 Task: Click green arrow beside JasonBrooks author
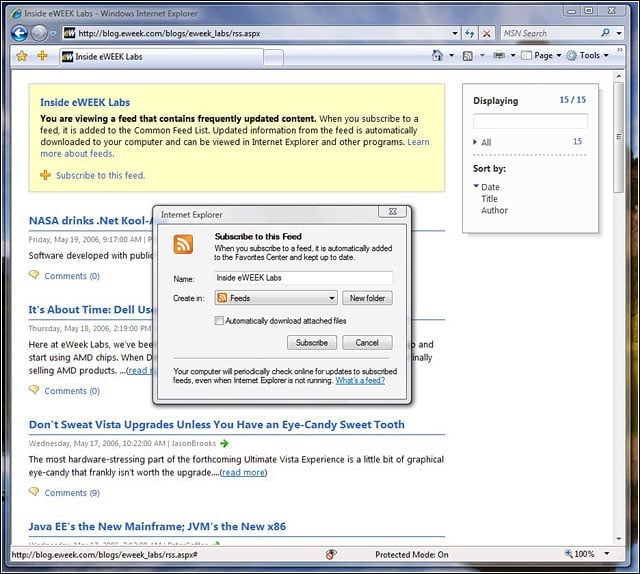coord(224,443)
